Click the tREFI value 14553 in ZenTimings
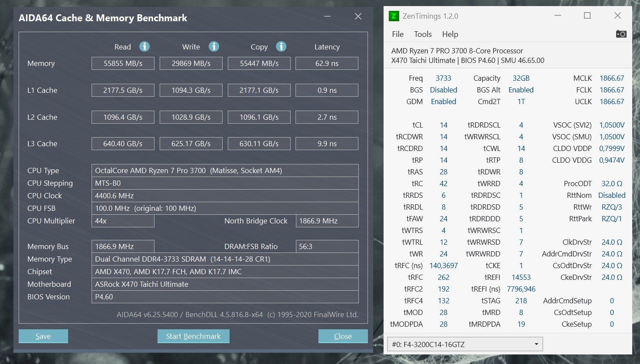The height and width of the screenshot is (364, 640). click(x=521, y=277)
